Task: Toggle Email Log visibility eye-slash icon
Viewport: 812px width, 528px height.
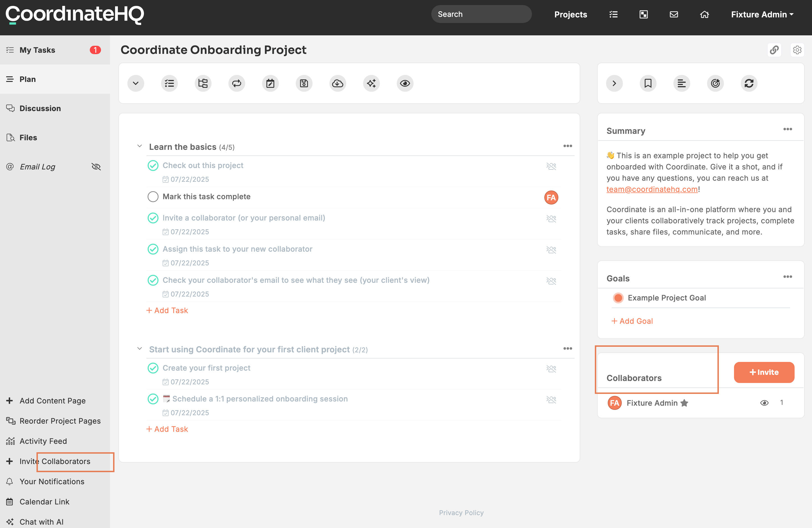Action: click(x=96, y=166)
